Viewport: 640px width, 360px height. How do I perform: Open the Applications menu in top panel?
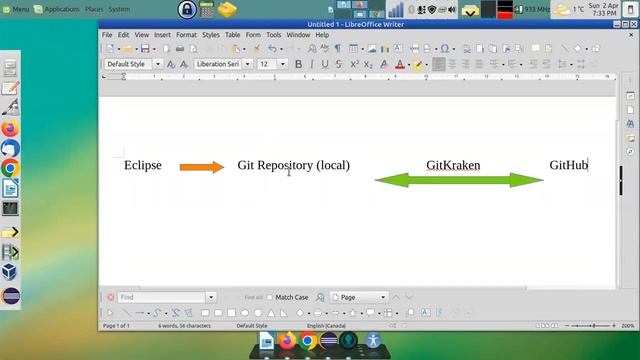(57, 9)
